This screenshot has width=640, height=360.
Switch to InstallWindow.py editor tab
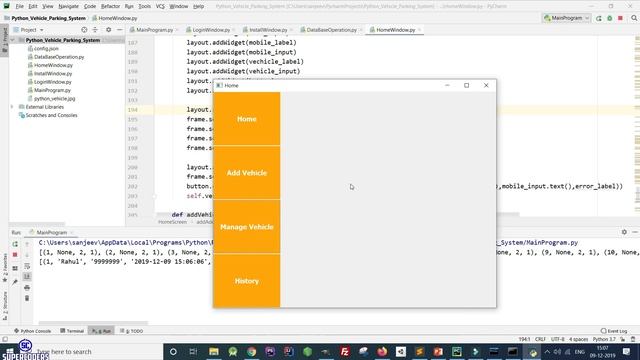267,30
